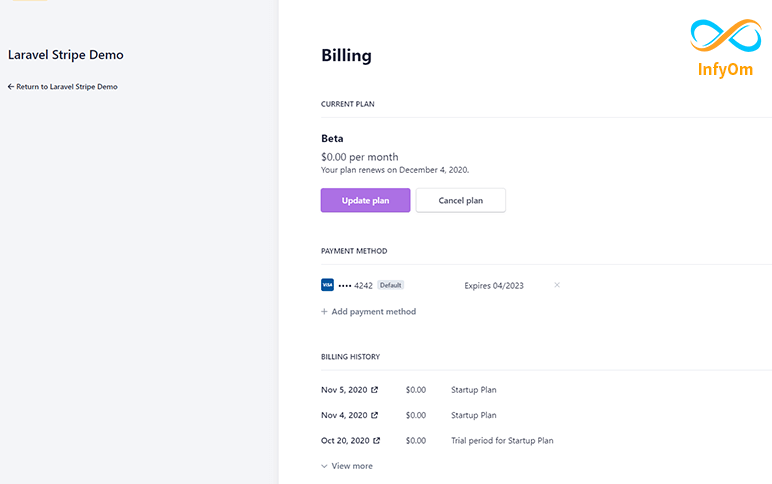Screen dimensions: 772x484
Task: Click the back arrow icon beside Return link
Action: click(11, 87)
